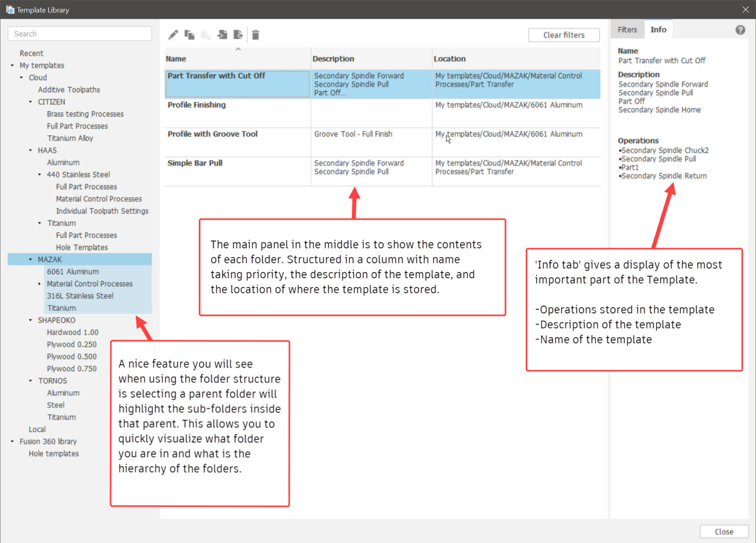Click the paste template icon
756x543 pixels.
[x=206, y=34]
